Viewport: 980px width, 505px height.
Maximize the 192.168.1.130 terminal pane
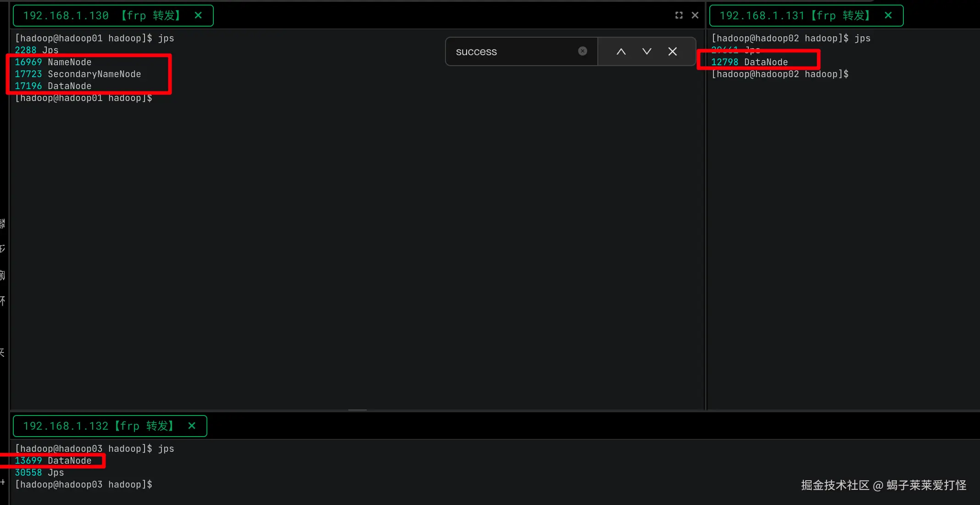[679, 15]
